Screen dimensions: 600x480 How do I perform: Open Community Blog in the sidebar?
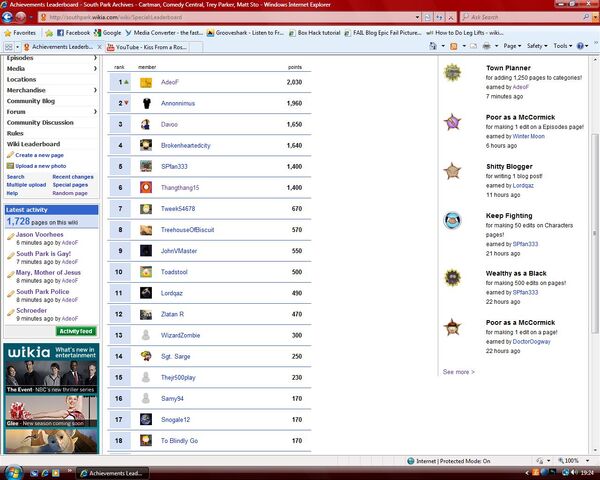[x=31, y=101]
